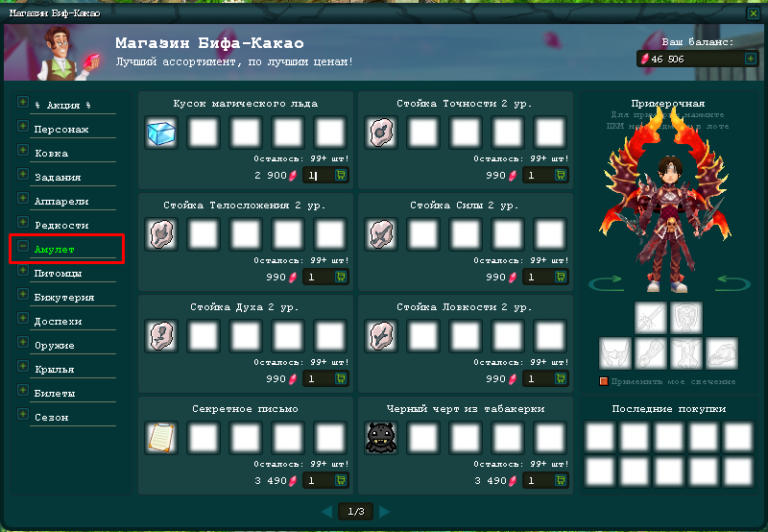Add balance with the green plus icon
The width and height of the screenshot is (768, 532).
coord(750,59)
